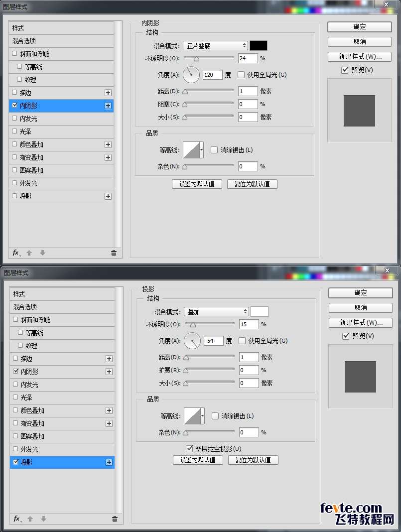Enable 外发光 checkbox in lower dialog
The width and height of the screenshot is (401, 532).
15,449
